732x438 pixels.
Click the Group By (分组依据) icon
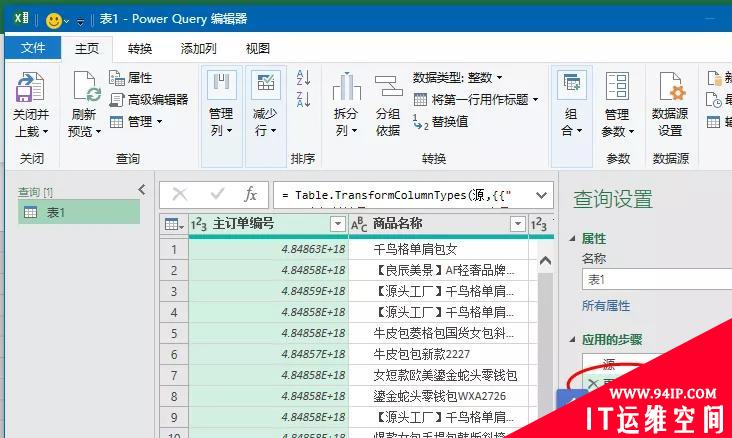pos(388,86)
